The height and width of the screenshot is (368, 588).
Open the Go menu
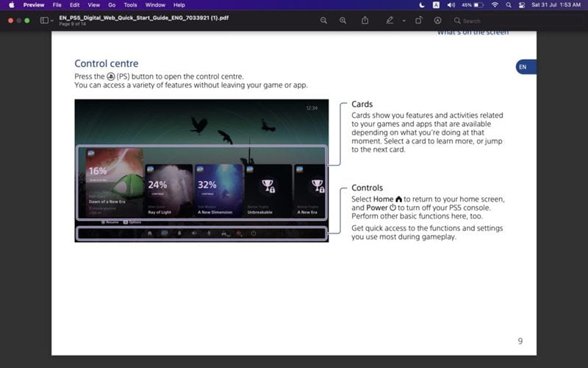coord(112,5)
